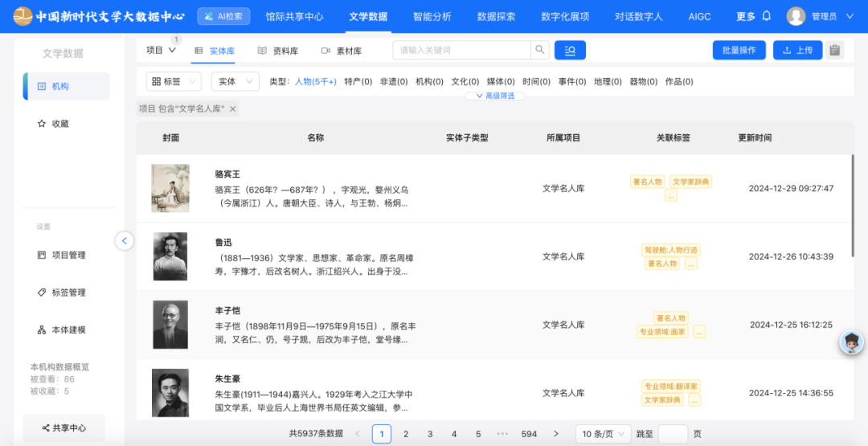Click the 共享中心 button
The width and height of the screenshot is (868, 446).
click(x=64, y=428)
